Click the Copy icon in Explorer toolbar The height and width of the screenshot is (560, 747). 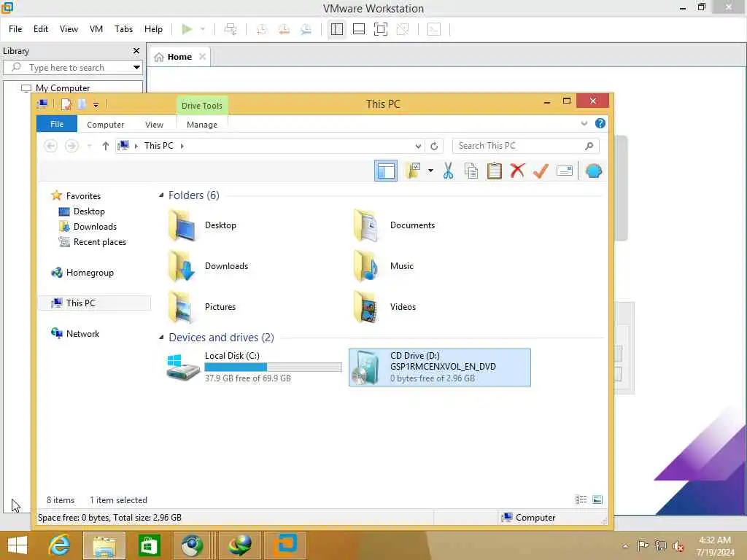tap(471, 171)
